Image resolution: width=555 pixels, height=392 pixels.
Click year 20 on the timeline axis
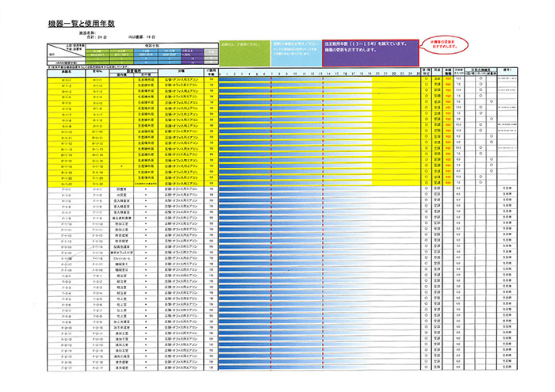(377, 74)
